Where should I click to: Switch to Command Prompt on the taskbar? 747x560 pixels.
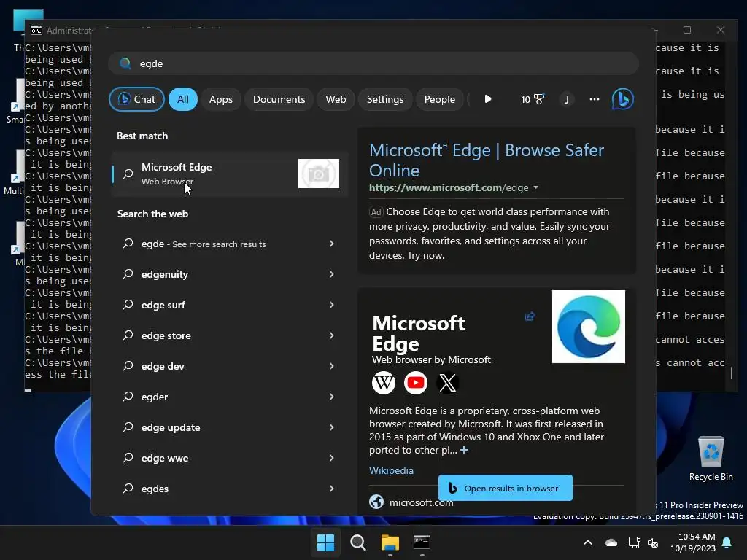[x=422, y=542]
